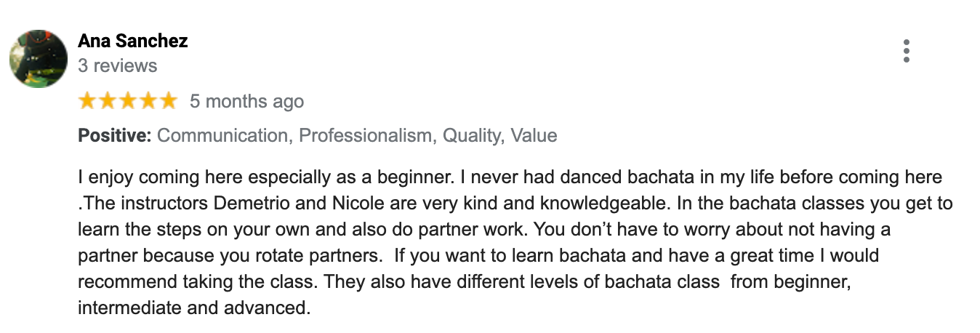The height and width of the screenshot is (333, 980).
Task: Select the fourth gold rating star
Action: tap(148, 101)
